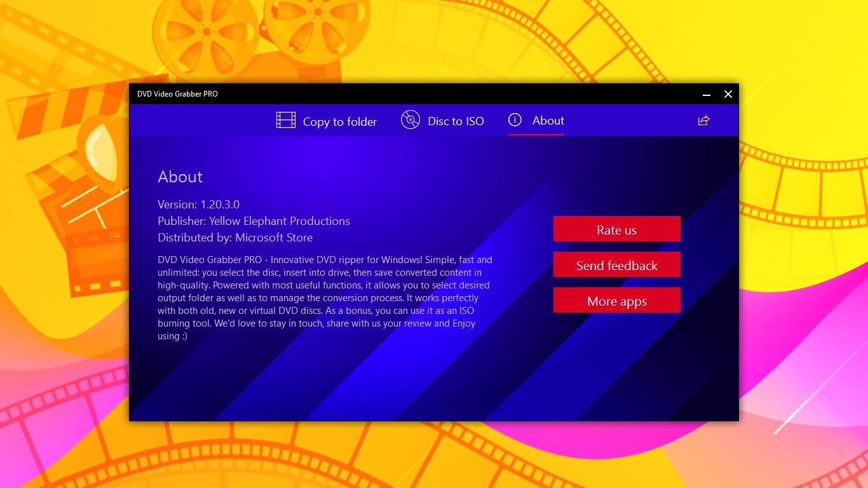
Task: Click Distributed by: Microsoft Store text
Action: [235, 238]
